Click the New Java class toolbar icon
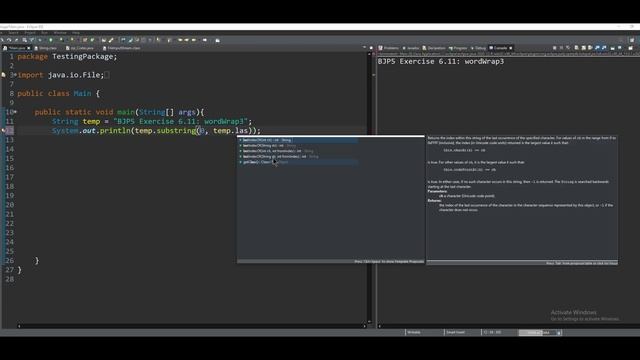 point(92,40)
